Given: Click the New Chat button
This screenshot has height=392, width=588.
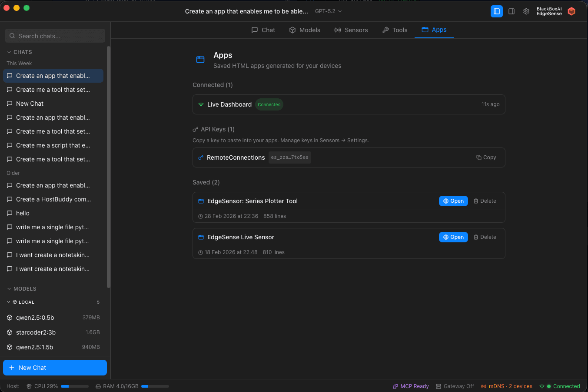Looking at the screenshot, I should [55, 368].
